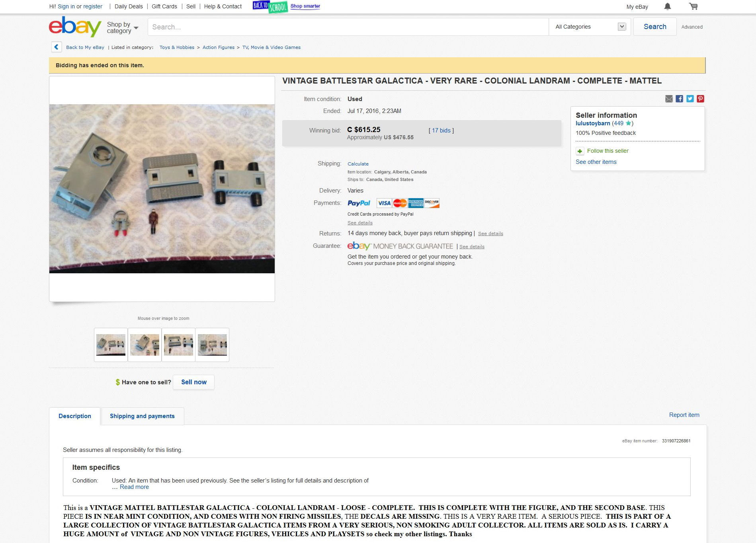Select the Description tab

75,416
